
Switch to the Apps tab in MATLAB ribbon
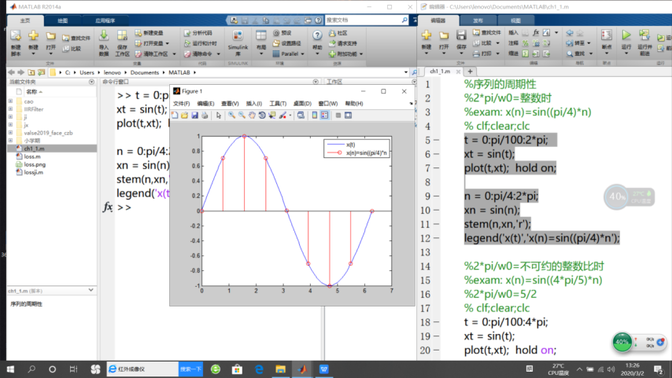[105, 21]
